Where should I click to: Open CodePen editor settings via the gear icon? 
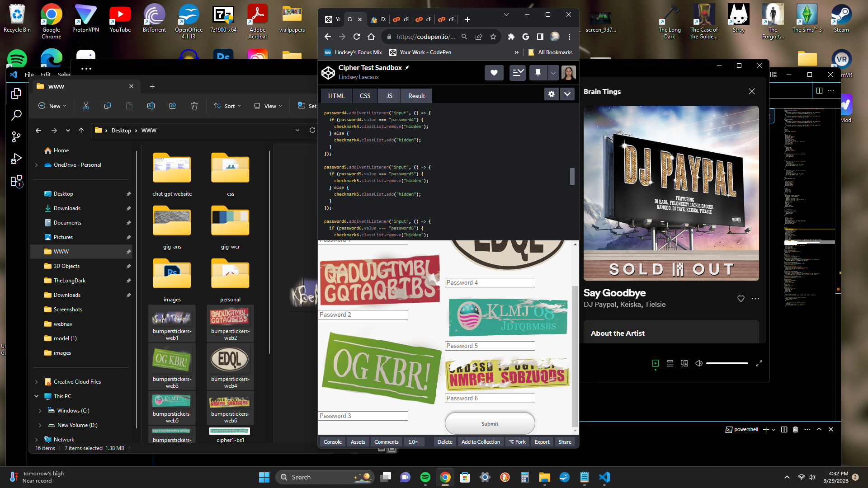tap(551, 94)
